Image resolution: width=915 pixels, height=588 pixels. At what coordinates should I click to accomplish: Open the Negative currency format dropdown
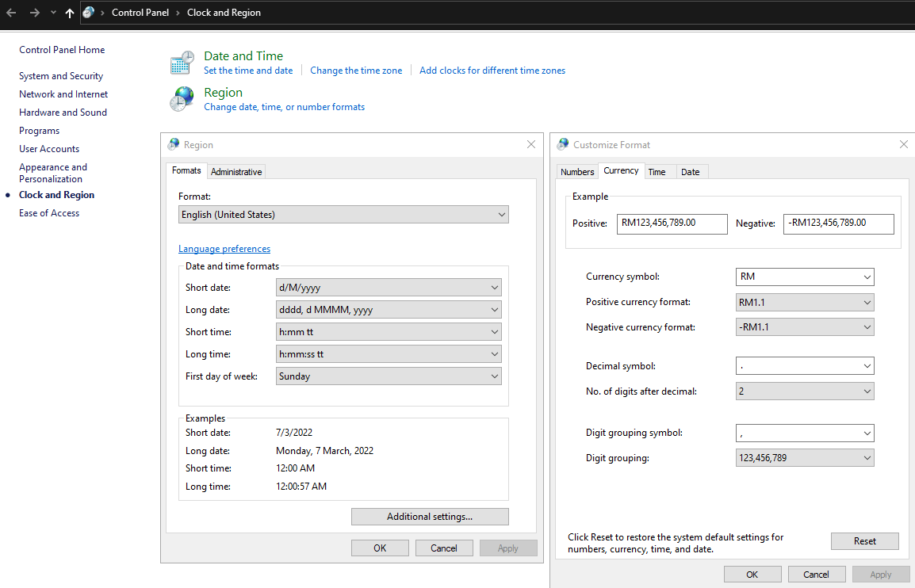[x=805, y=327]
